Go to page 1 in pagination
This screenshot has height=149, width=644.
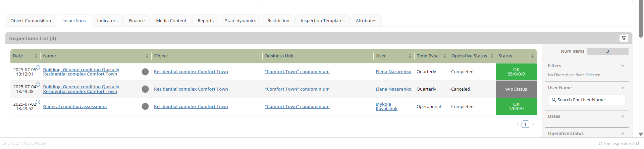525,124
